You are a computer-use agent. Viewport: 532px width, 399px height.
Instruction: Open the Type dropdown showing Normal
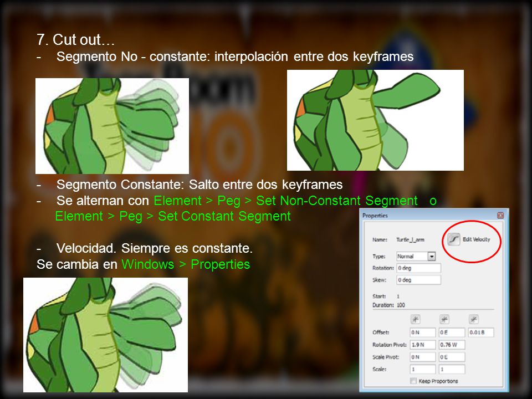[x=416, y=256]
